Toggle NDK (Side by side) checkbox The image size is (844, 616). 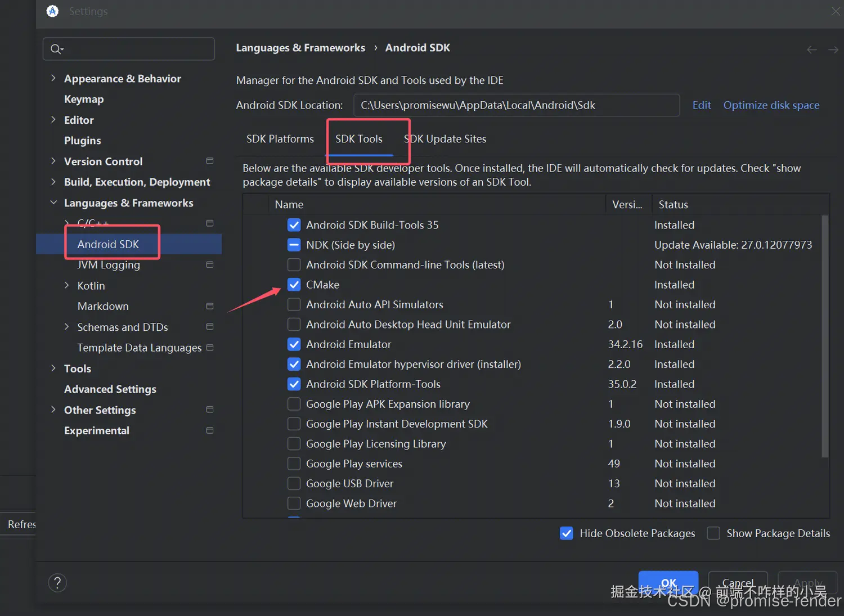[294, 245]
